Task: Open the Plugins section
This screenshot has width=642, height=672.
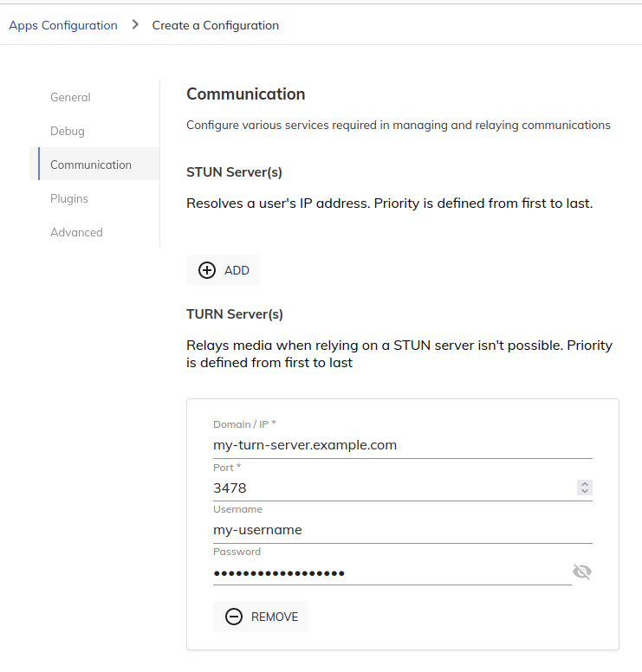Action: pyautogui.click(x=69, y=198)
